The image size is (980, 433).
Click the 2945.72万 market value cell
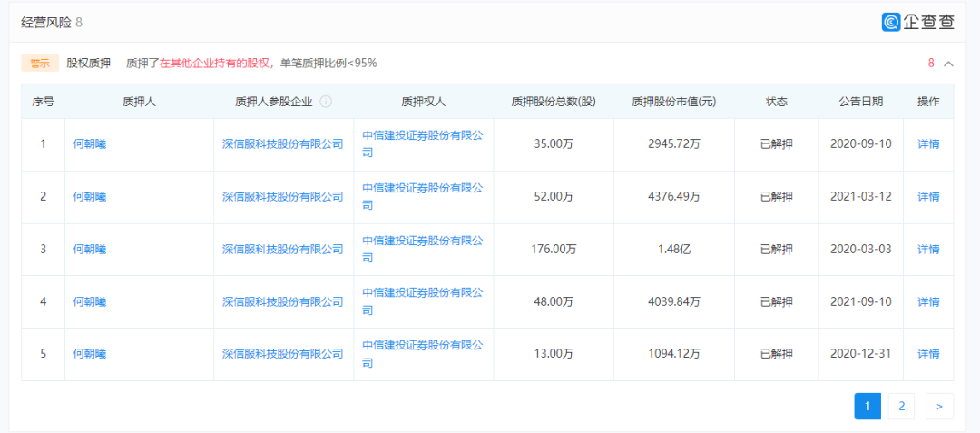click(673, 143)
